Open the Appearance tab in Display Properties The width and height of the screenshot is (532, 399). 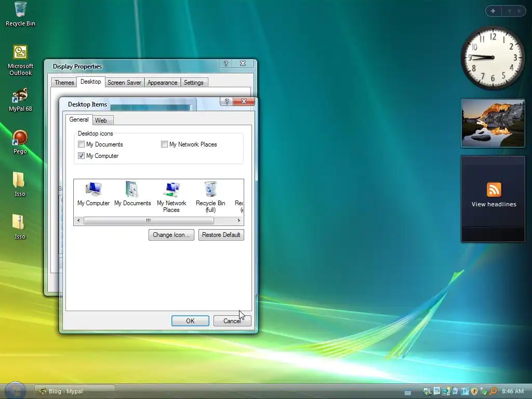point(162,83)
